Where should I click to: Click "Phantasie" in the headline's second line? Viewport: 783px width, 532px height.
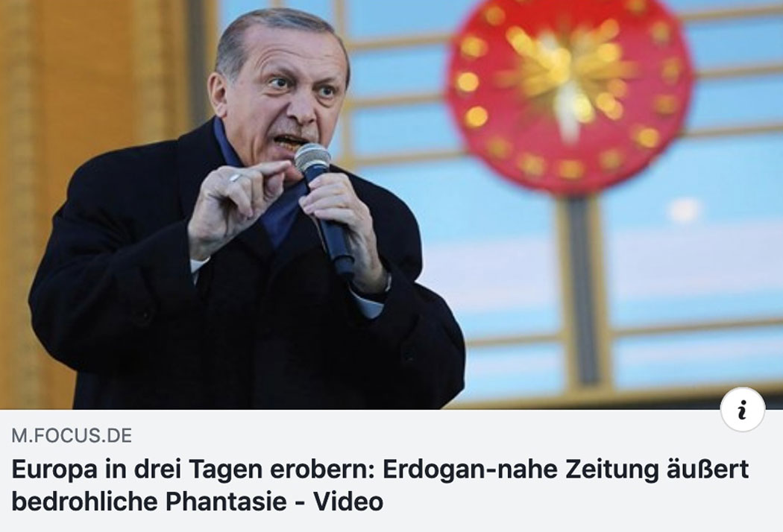pyautogui.click(x=226, y=501)
